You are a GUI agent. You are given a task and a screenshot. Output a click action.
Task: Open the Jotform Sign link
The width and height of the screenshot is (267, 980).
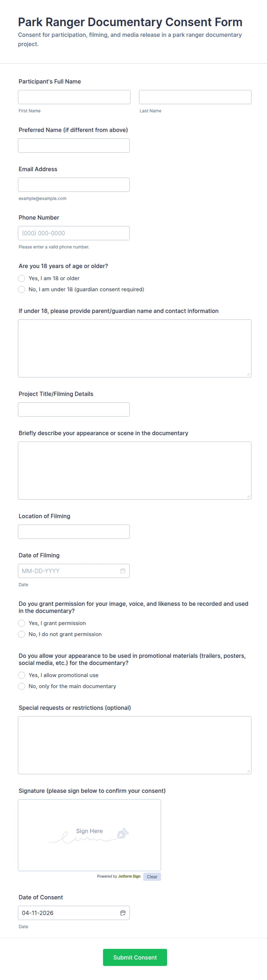tap(129, 876)
